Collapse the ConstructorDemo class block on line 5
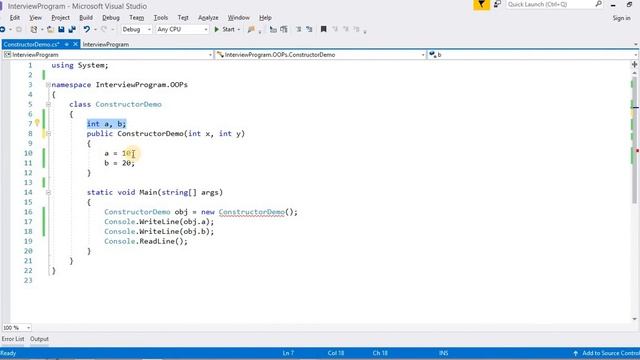640x360 pixels. (x=48, y=104)
